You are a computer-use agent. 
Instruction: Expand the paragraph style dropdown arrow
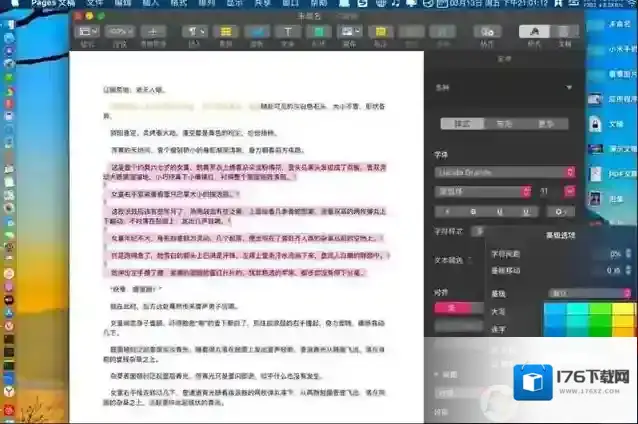pyautogui.click(x=569, y=87)
